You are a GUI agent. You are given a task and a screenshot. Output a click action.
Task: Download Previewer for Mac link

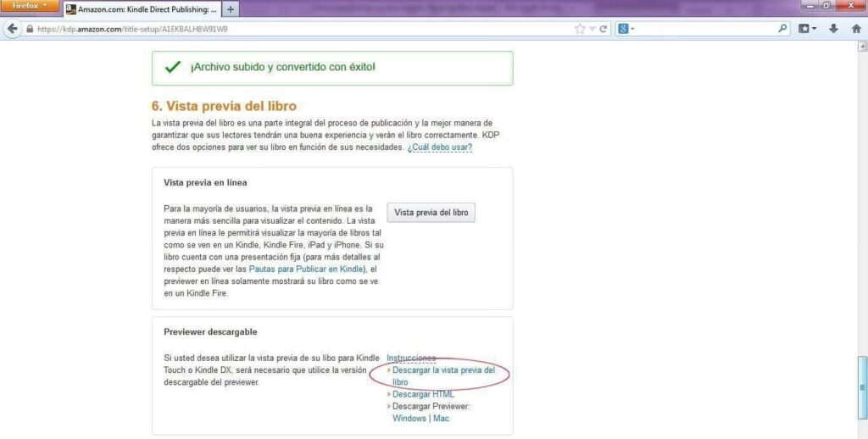[441, 419]
